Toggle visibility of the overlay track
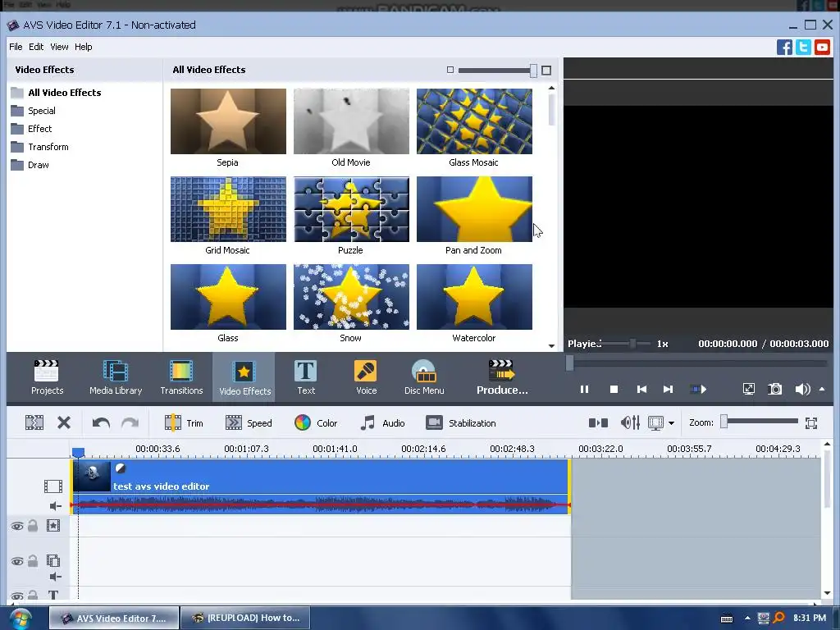Viewport: 840px width, 630px height. [x=17, y=561]
